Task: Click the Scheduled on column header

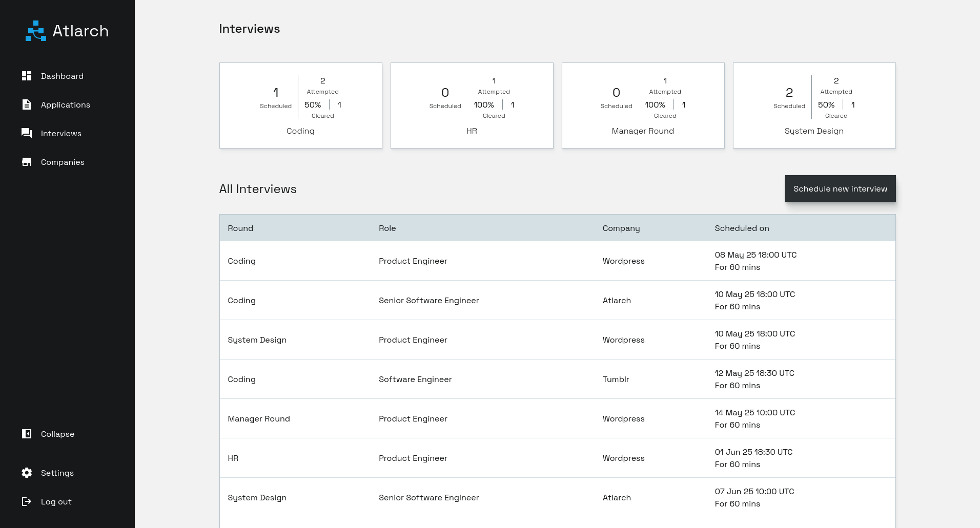Action: tap(742, 228)
